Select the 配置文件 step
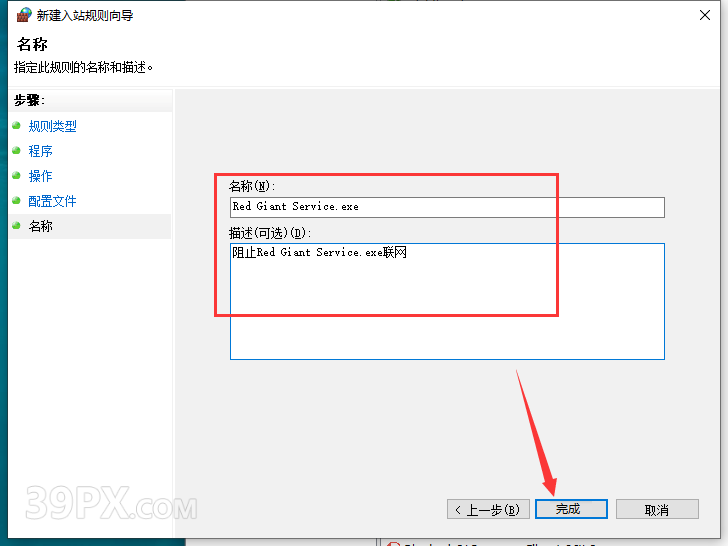The height and width of the screenshot is (546, 728). (x=52, y=201)
